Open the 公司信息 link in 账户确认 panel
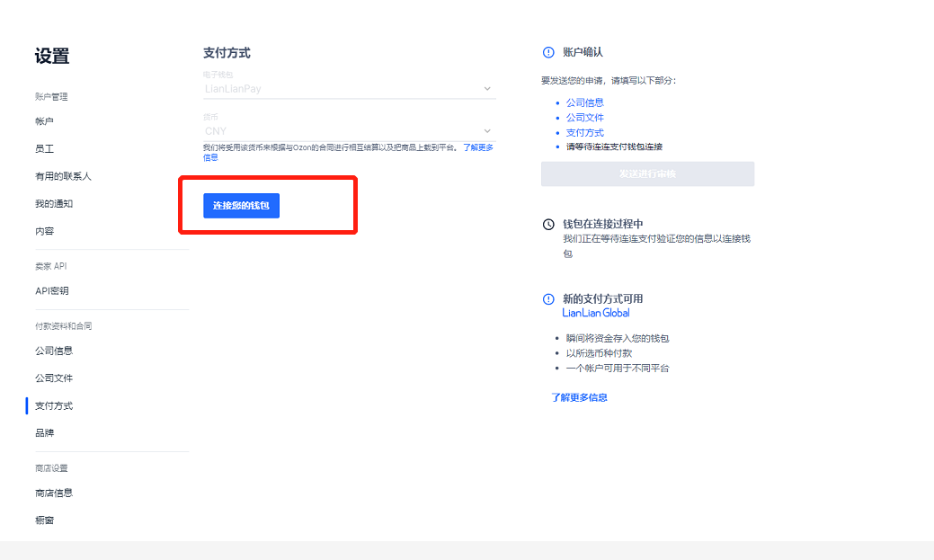 click(585, 102)
